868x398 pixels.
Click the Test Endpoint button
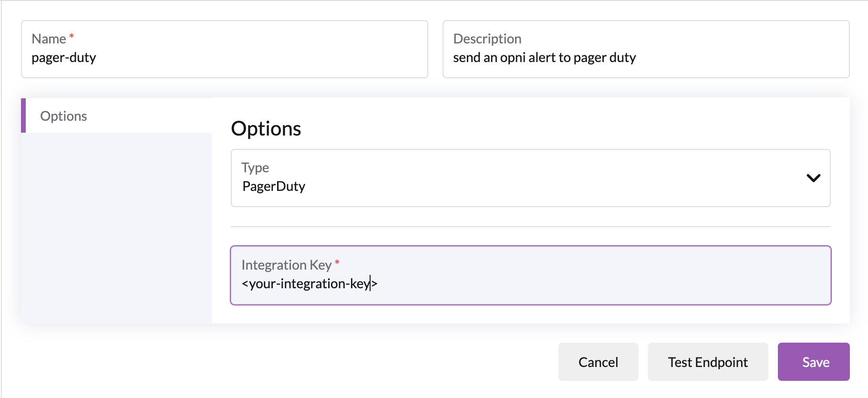(708, 362)
